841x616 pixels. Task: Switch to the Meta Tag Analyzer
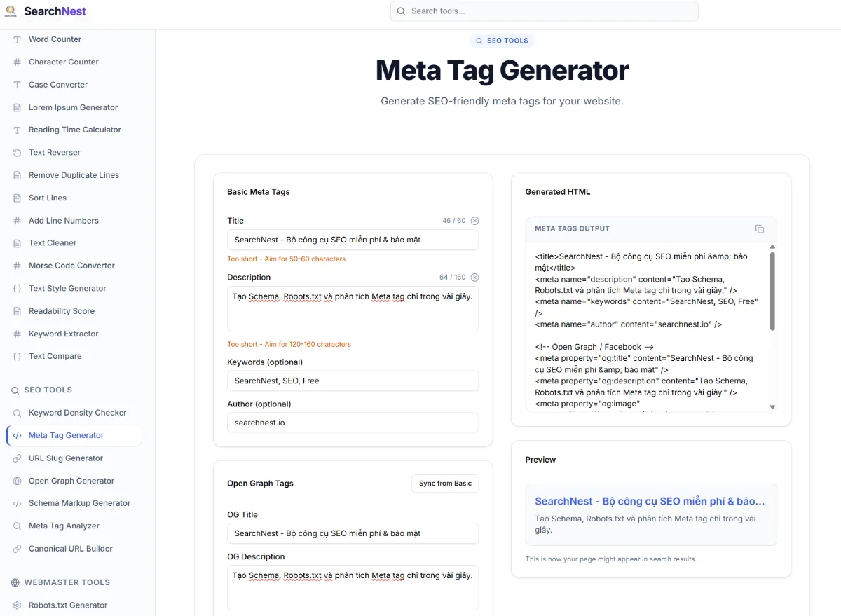[x=63, y=526]
